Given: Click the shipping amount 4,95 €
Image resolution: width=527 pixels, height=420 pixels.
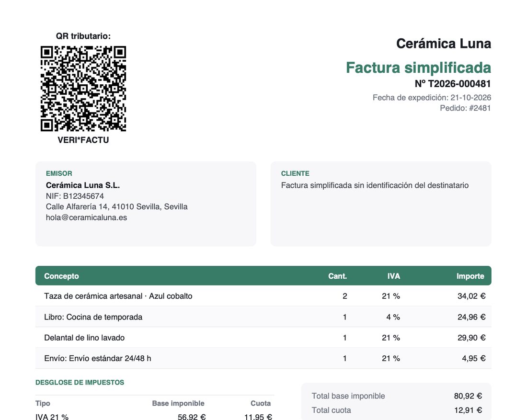Looking at the screenshot, I should 474,359.
